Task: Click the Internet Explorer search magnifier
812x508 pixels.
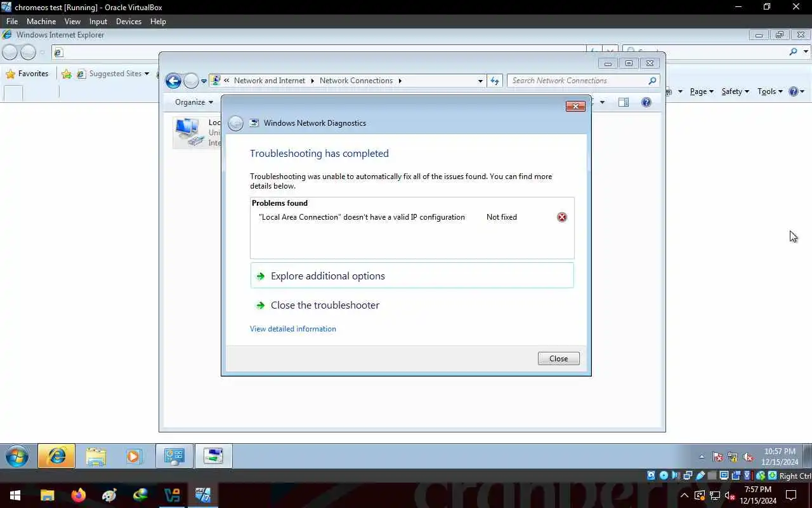Action: coord(793,52)
